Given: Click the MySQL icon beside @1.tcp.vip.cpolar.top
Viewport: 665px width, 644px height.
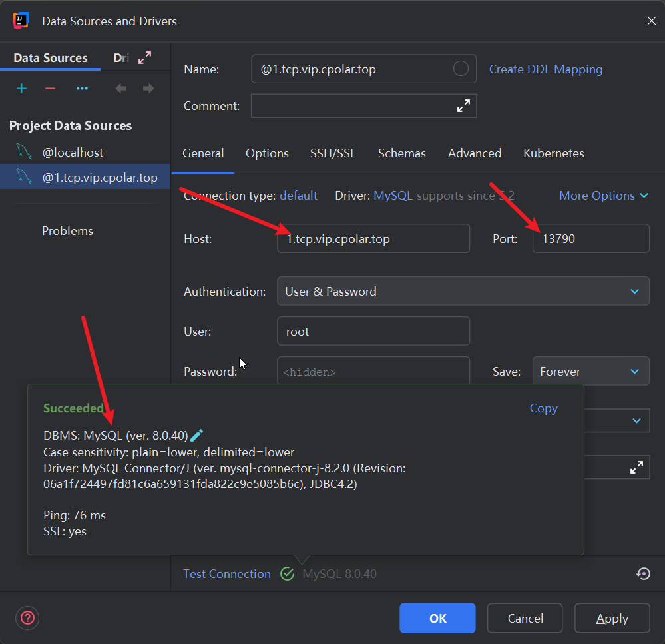Looking at the screenshot, I should coord(24,176).
